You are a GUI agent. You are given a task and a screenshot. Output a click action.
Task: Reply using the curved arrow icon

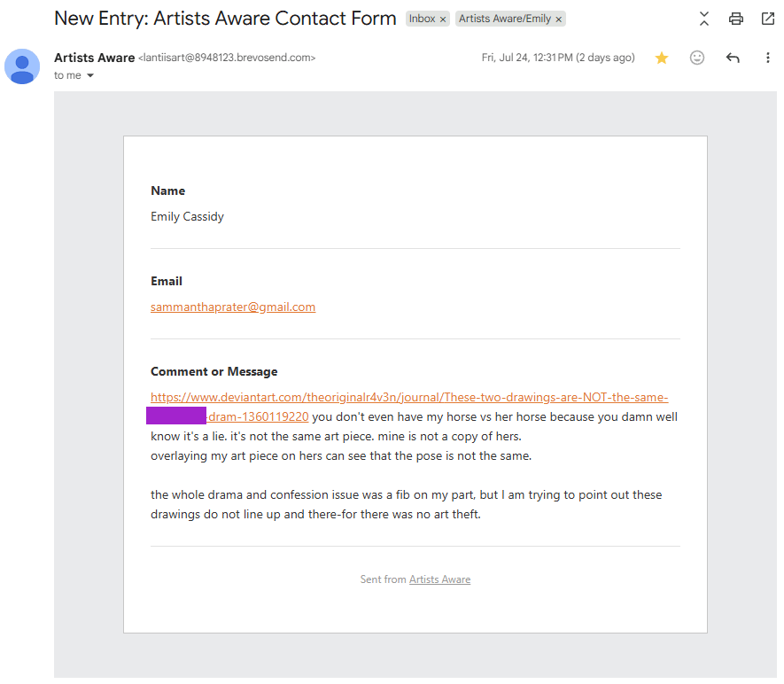733,58
